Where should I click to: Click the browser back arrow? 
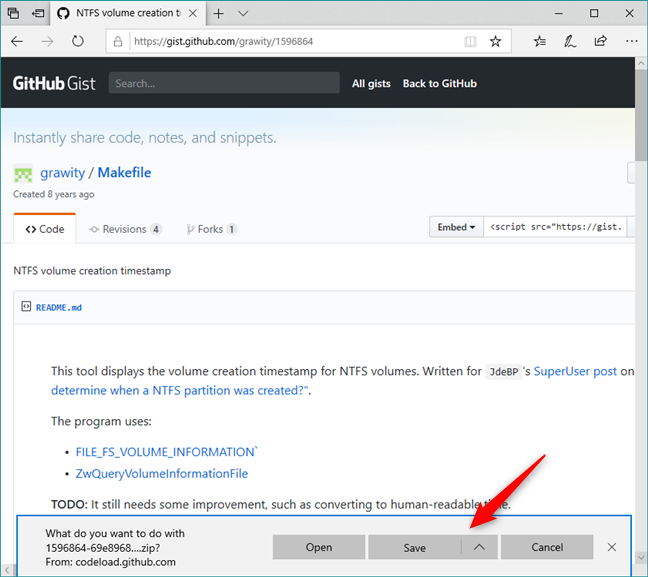[x=17, y=41]
